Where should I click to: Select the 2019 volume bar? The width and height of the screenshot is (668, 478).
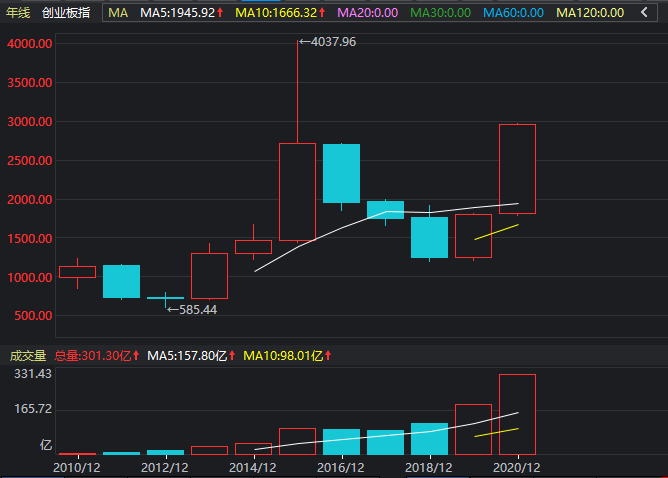[x=473, y=429]
